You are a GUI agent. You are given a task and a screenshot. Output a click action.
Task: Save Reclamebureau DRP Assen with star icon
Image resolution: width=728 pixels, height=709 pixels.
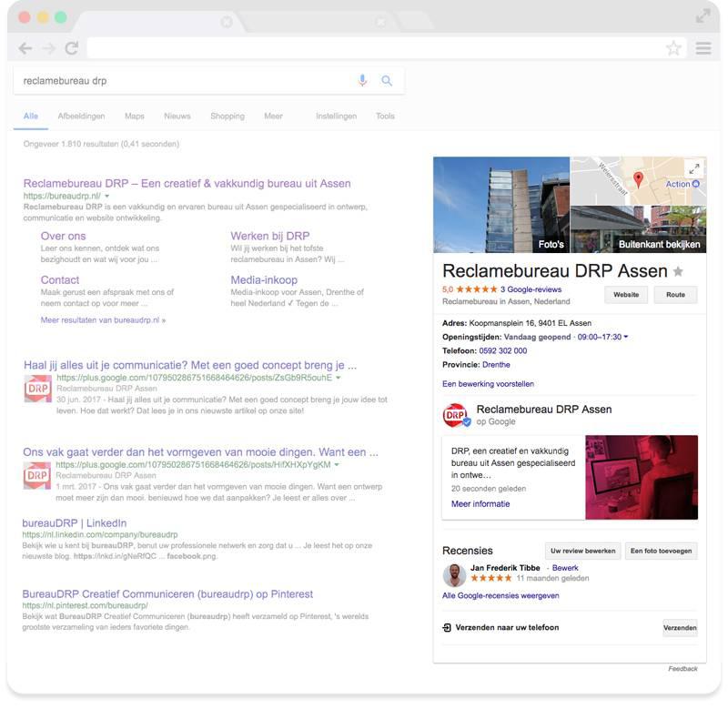point(678,271)
